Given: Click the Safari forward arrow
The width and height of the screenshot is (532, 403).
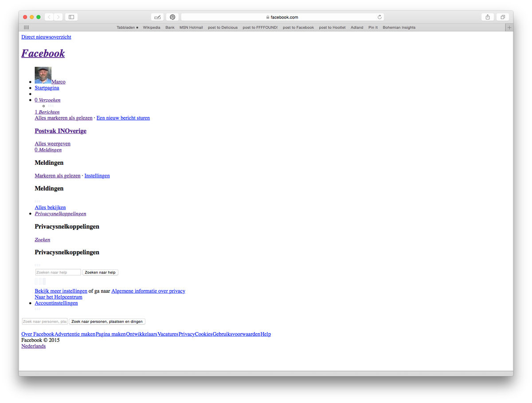Looking at the screenshot, I should [59, 17].
